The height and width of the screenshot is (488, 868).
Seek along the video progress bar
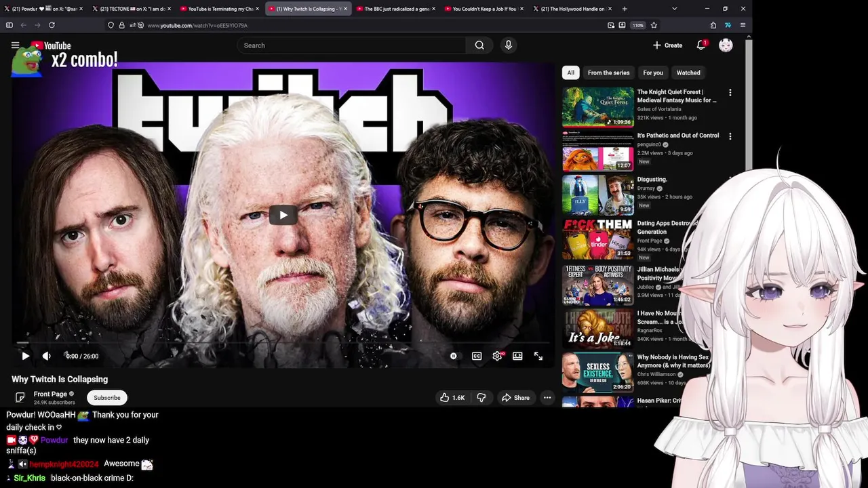(283, 344)
